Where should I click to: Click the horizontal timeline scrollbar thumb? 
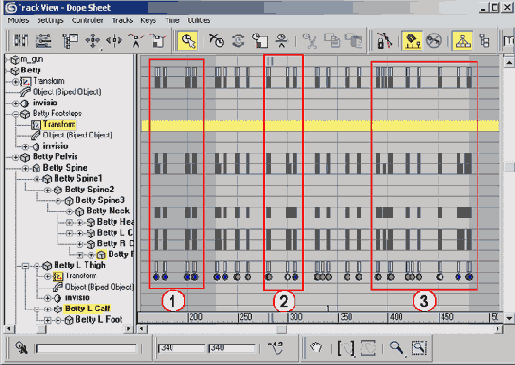click(x=282, y=329)
